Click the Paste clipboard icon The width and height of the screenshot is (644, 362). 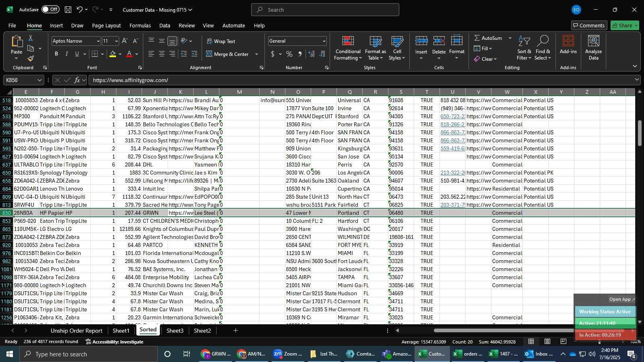tap(17, 41)
